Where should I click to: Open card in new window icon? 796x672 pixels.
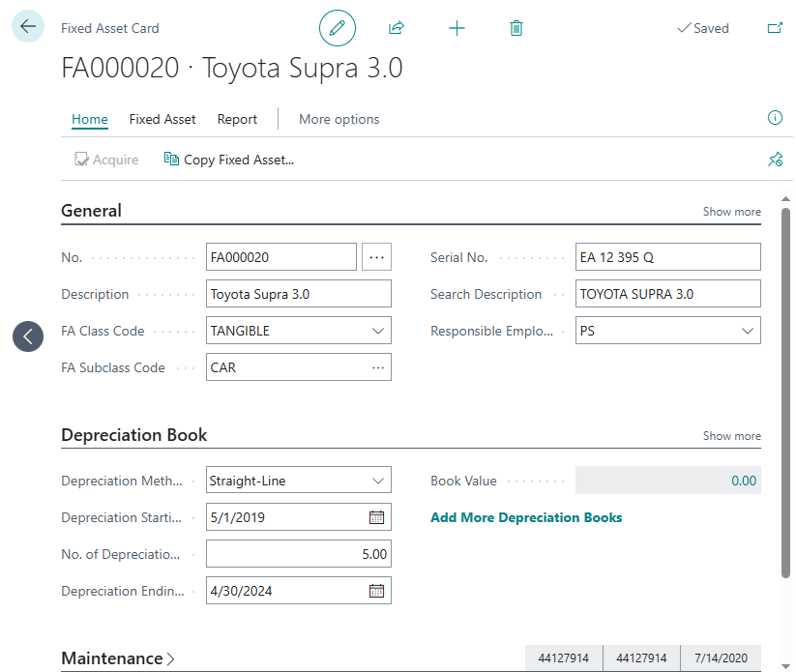coord(775,28)
